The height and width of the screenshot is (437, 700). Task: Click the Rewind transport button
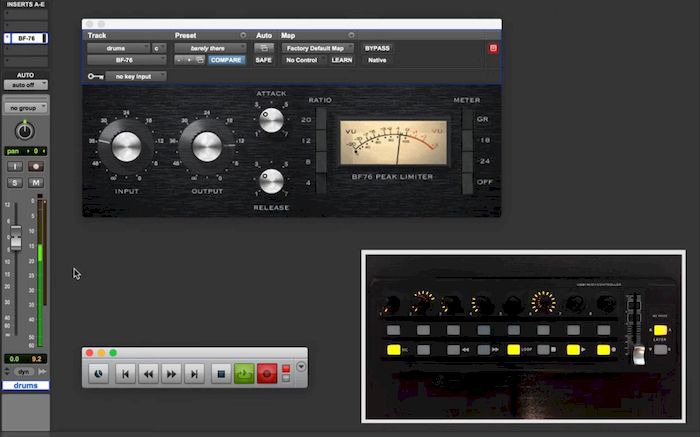148,374
